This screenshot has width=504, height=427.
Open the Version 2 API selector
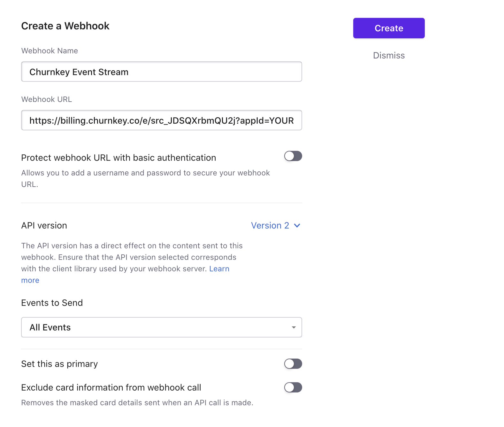click(270, 226)
